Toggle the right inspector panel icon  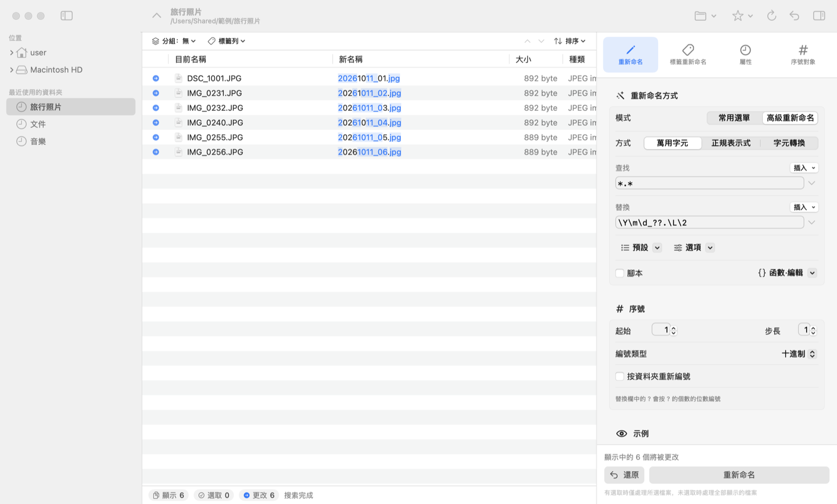point(819,16)
